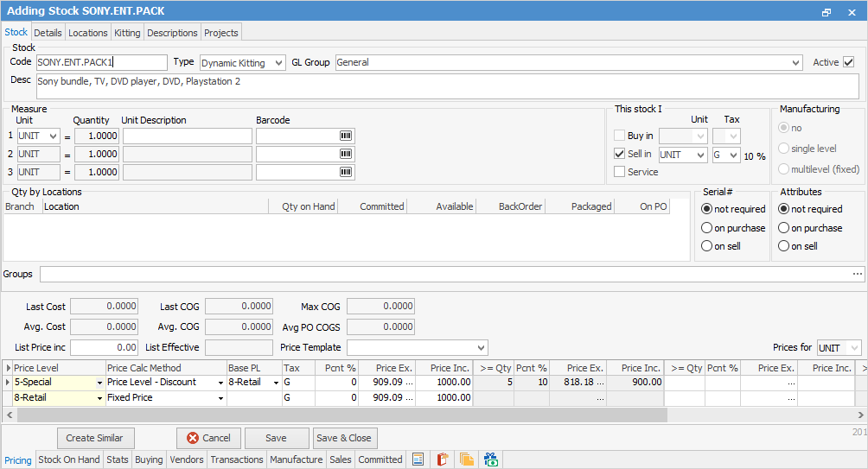Click the clipboard documents icon in bottom bar

pos(443,459)
